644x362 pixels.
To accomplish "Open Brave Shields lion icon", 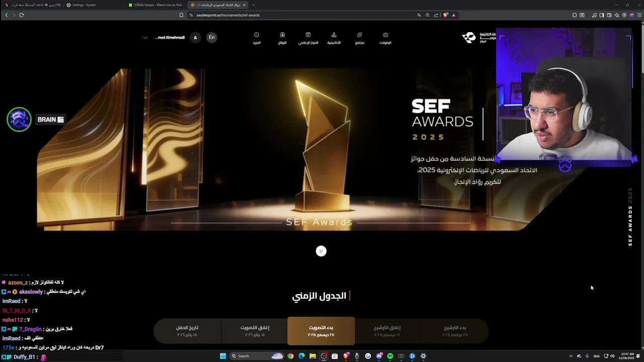I will [x=445, y=15].
